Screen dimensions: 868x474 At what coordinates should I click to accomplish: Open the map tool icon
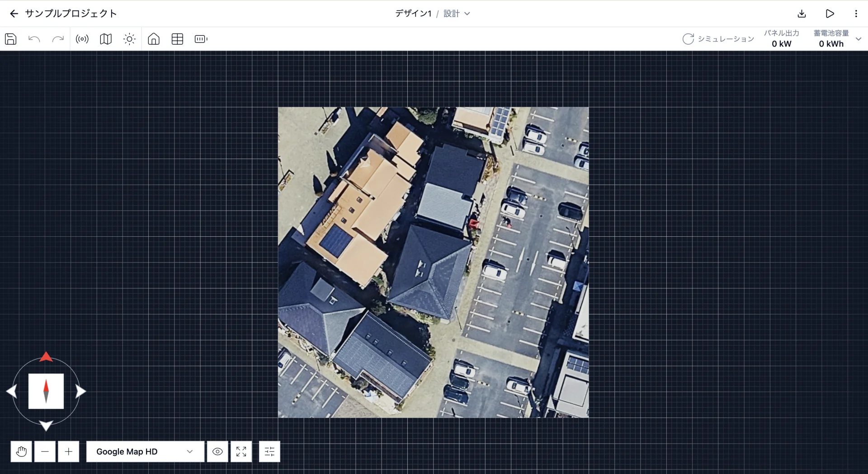(x=106, y=39)
